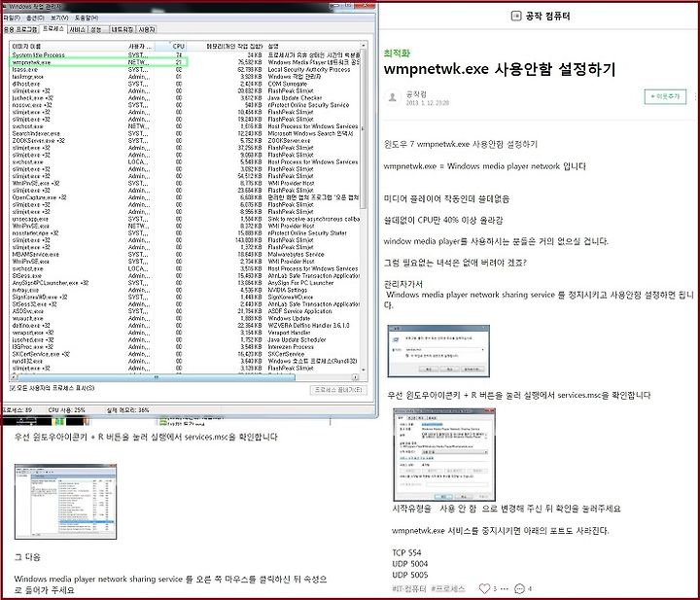Select the dllhost.exe process row

186,84
